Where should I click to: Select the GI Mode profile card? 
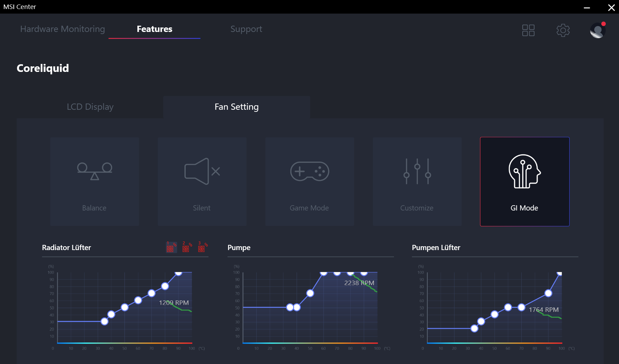524,181
